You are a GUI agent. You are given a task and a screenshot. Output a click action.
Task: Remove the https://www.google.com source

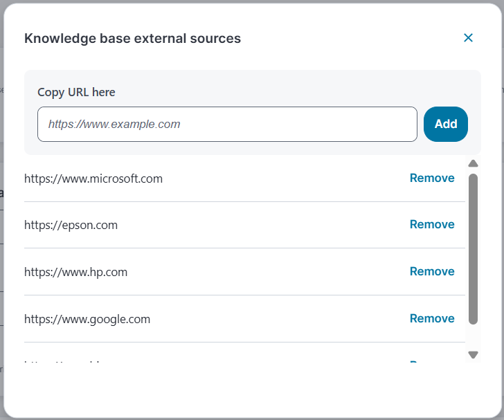point(432,318)
